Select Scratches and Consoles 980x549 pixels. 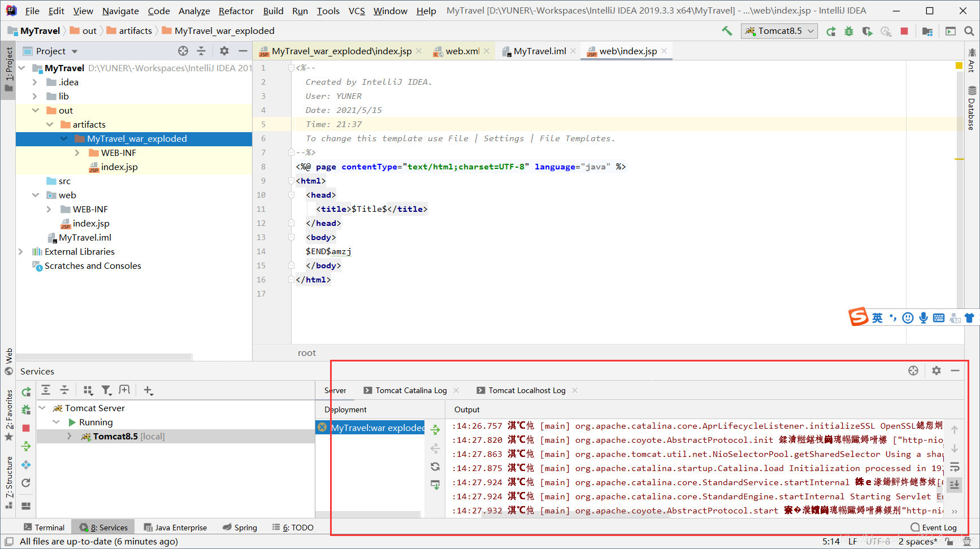click(x=86, y=266)
